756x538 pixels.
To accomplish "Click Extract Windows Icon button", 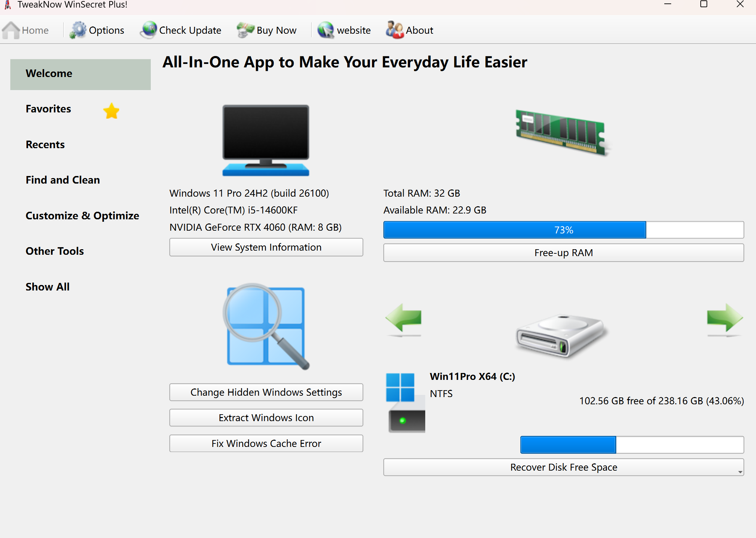I will pos(266,418).
